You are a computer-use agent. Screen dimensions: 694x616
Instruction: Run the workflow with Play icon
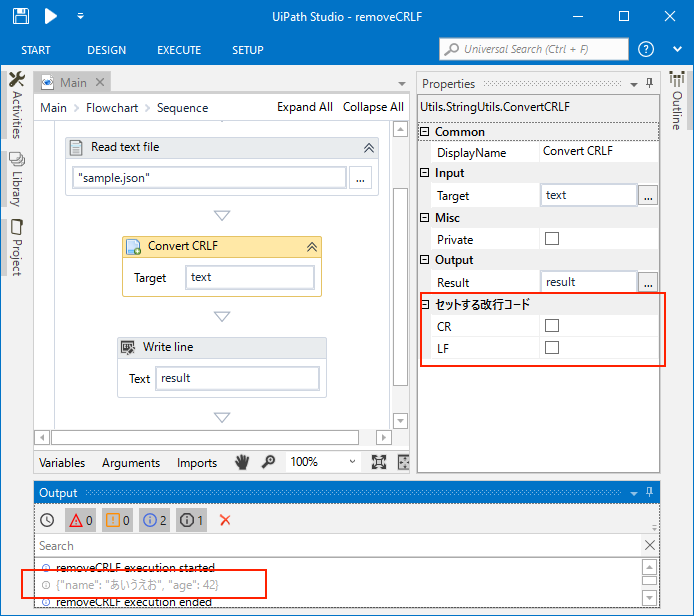coord(51,16)
